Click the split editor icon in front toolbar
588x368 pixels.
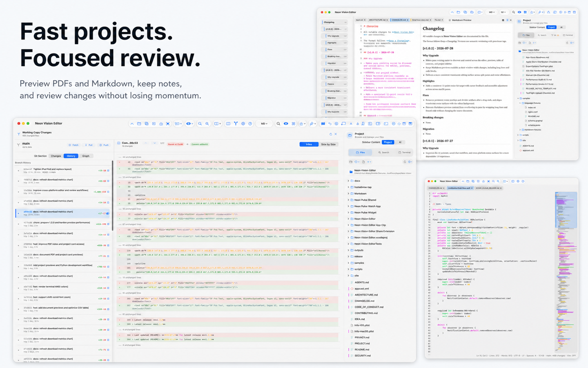[228, 123]
